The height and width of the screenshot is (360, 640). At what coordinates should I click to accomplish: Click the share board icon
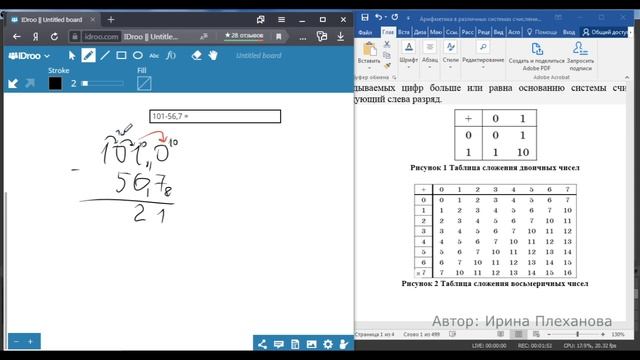(x=262, y=344)
